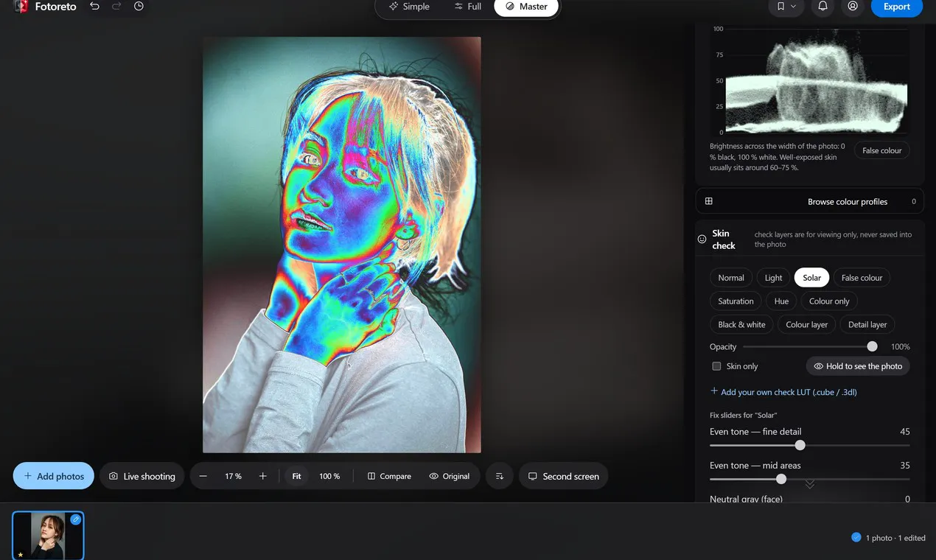Viewport: 936px width, 560px height.
Task: Expand Browse colour profiles
Action: (809, 201)
